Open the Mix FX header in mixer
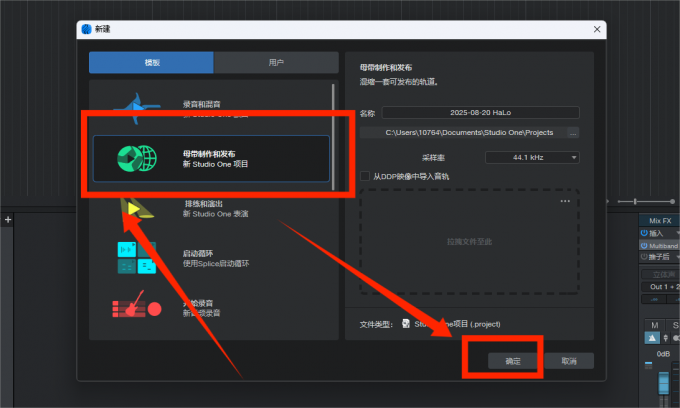Image resolution: width=680 pixels, height=408 pixels. [x=660, y=221]
